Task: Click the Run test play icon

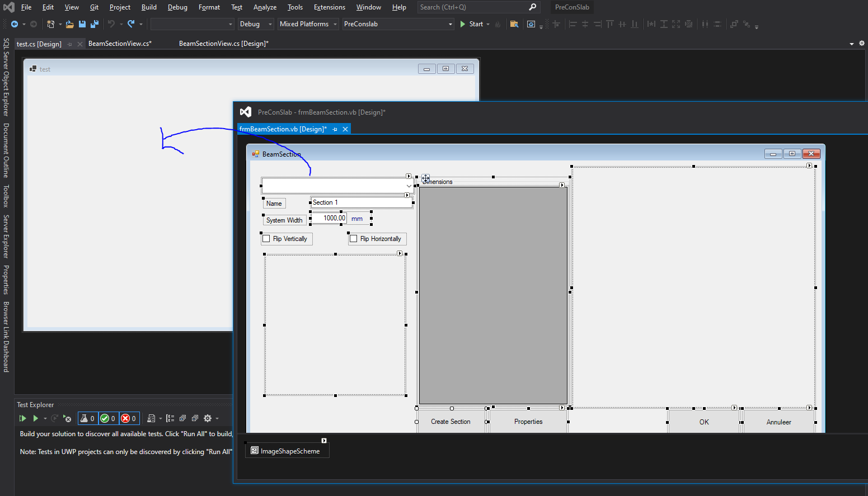Action: pyautogui.click(x=35, y=418)
